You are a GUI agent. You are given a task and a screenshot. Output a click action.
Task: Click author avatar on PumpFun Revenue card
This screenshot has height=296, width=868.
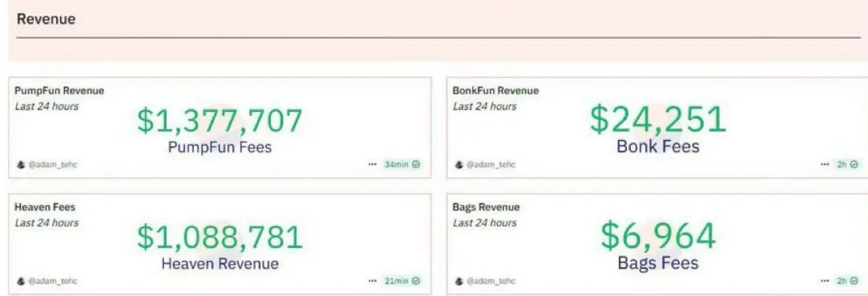click(x=21, y=165)
